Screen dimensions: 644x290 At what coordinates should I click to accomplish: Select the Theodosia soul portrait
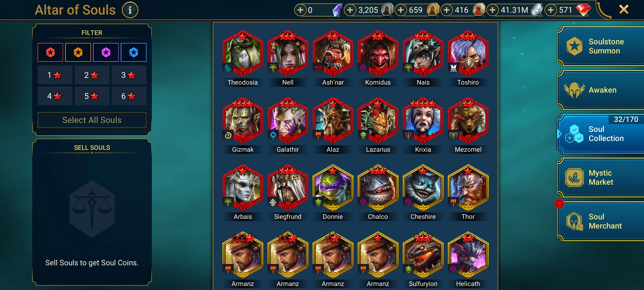pyautogui.click(x=243, y=53)
